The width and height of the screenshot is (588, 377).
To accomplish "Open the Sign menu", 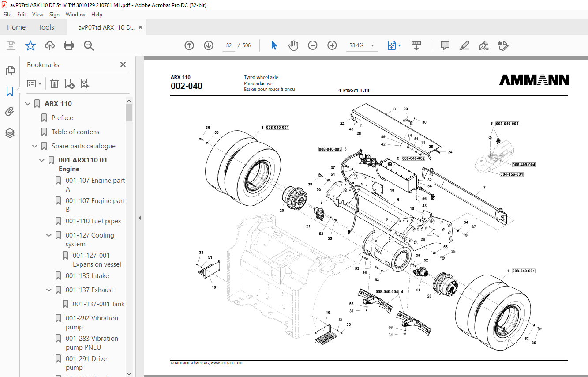I will click(x=54, y=15).
